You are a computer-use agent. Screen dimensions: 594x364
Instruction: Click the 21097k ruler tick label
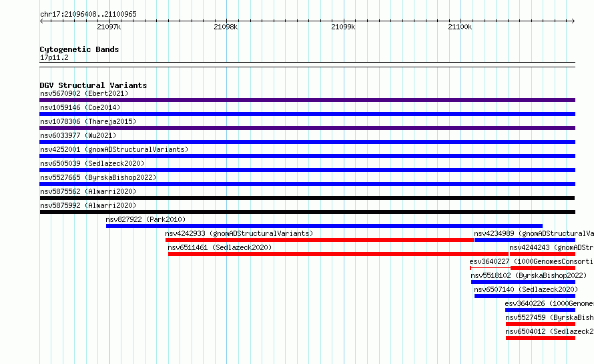[x=109, y=27]
